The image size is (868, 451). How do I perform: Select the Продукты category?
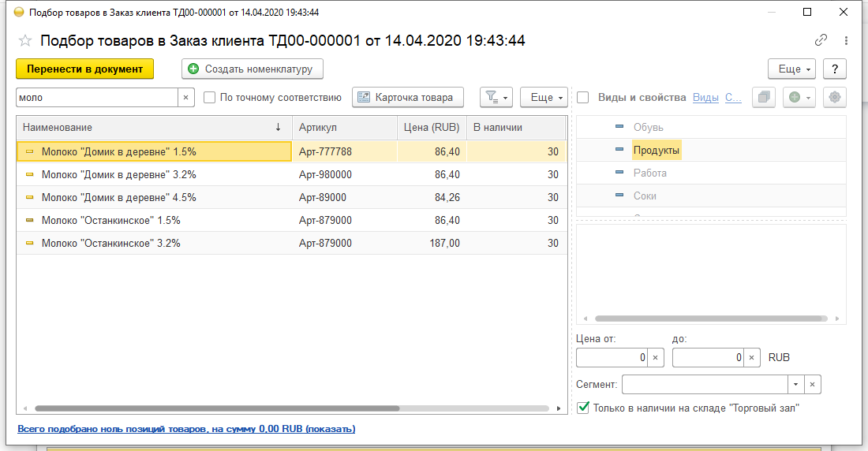[x=657, y=150]
